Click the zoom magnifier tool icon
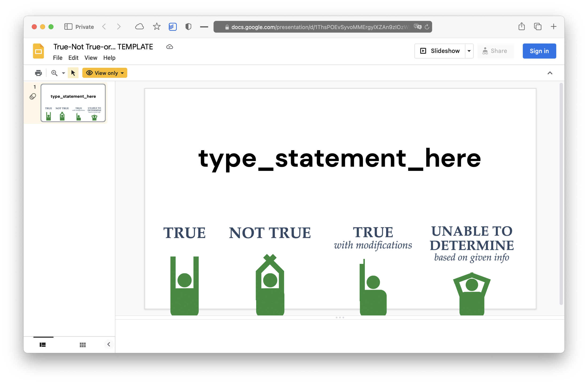The image size is (588, 384). point(54,73)
